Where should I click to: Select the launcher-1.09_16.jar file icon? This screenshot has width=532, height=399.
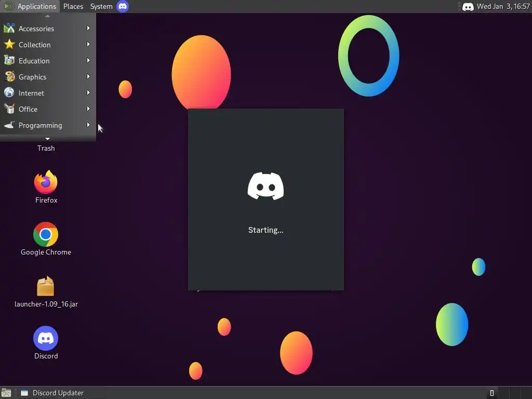point(46,286)
